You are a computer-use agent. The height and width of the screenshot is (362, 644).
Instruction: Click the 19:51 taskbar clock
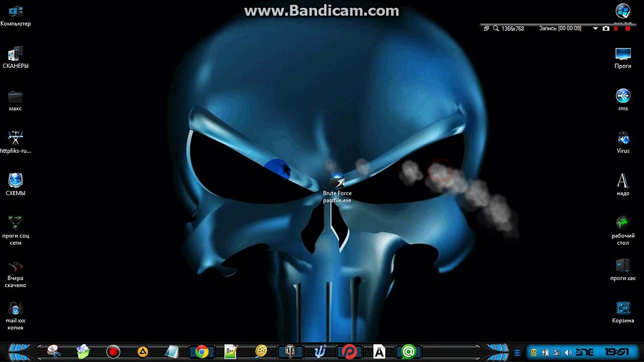tap(616, 352)
